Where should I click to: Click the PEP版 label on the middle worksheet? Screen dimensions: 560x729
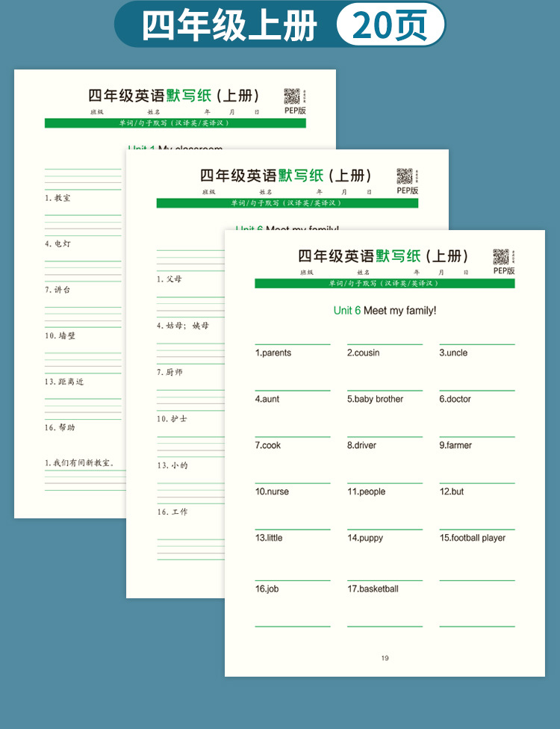click(x=407, y=190)
